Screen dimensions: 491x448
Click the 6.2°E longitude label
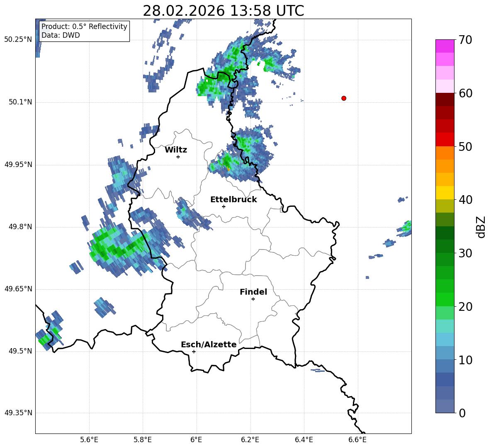click(250, 440)
